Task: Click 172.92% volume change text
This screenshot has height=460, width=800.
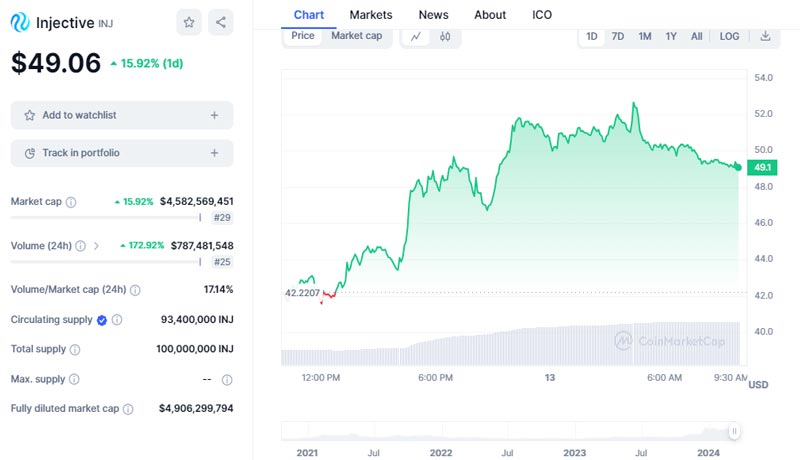Action: click(x=142, y=246)
